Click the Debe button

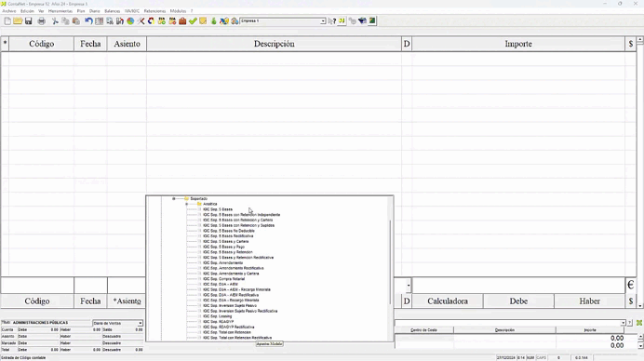click(x=518, y=301)
